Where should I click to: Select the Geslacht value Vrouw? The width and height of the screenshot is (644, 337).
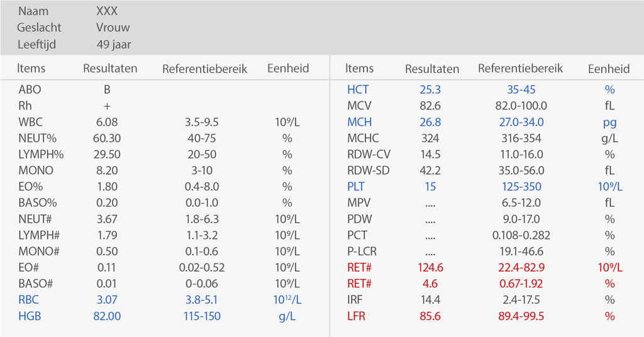(113, 28)
